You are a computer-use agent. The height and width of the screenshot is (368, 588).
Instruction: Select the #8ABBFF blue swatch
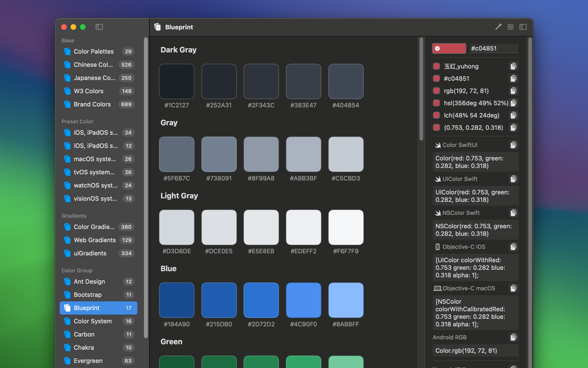(346, 300)
